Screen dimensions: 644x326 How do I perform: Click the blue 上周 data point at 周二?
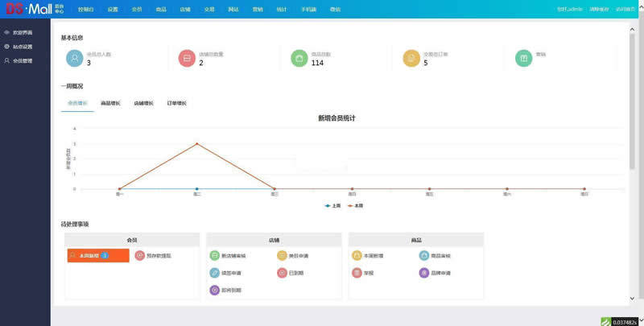197,189
